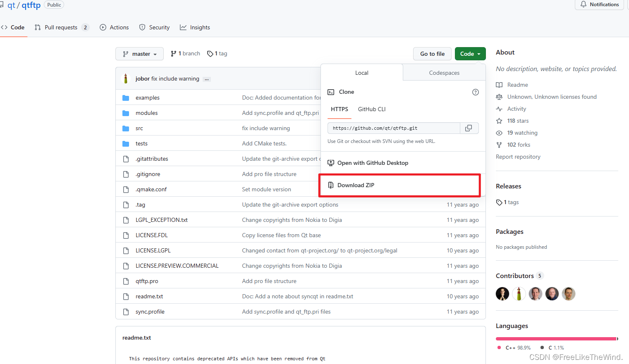Click the star icon beside 118 stars

(499, 121)
